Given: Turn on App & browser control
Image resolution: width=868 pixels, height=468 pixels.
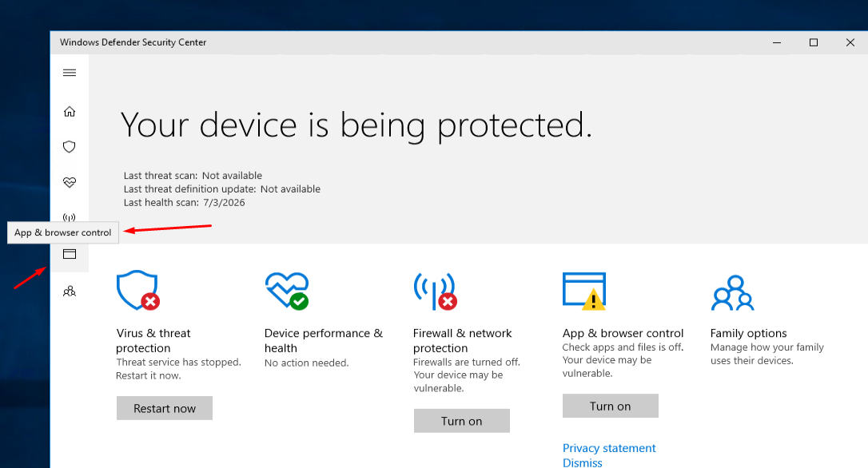Looking at the screenshot, I should tap(610, 406).
